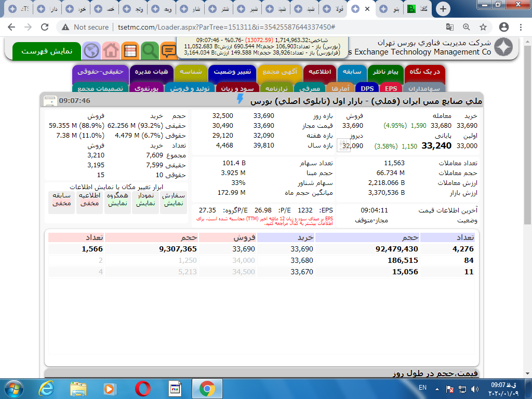532x399 pixels.
Task: Click the taskbar icon between Opera and Chrome
Action: [x=175, y=389]
